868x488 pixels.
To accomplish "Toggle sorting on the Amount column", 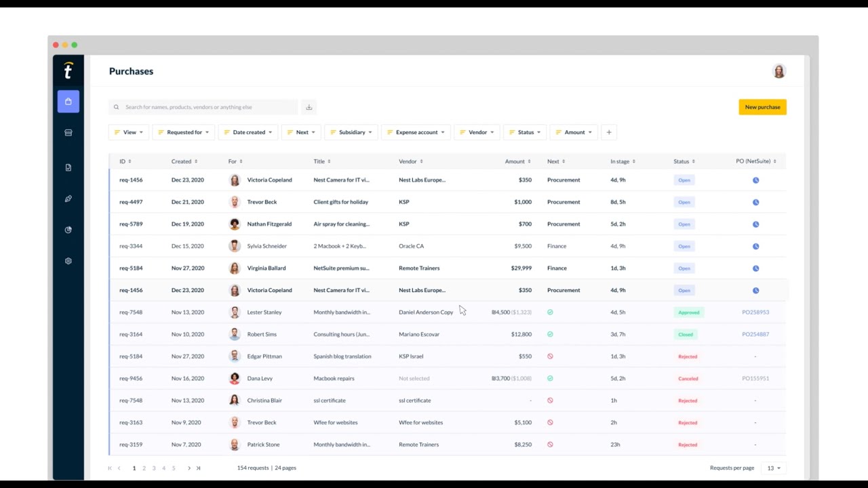I will click(x=517, y=161).
